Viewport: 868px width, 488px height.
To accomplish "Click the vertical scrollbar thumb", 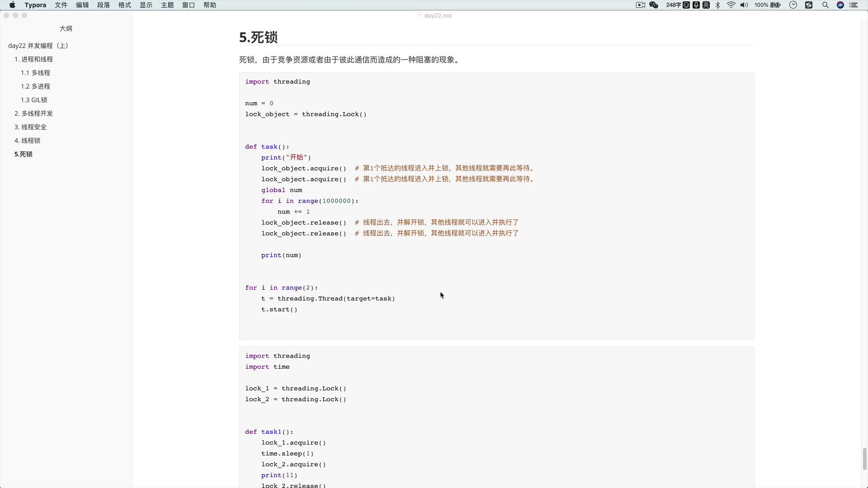I will pos(864,459).
